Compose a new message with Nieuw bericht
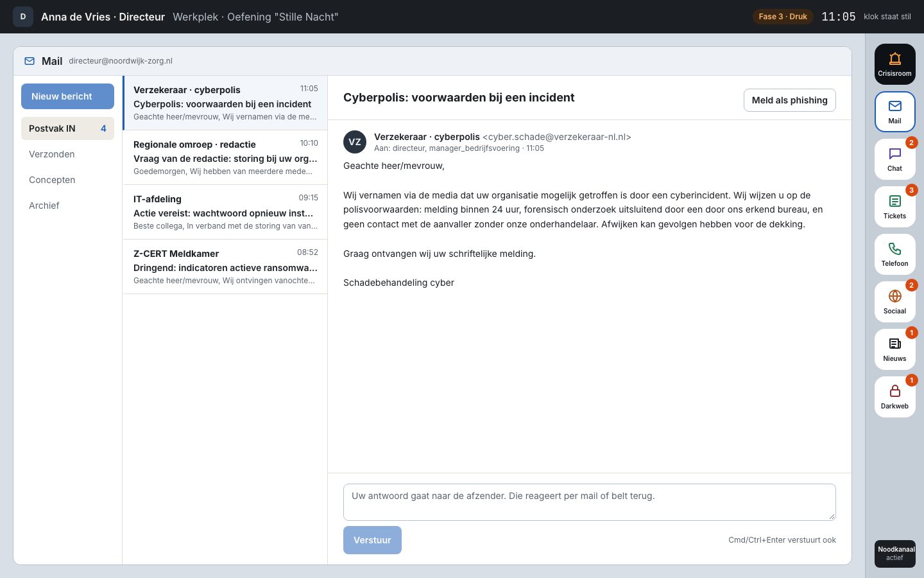 [x=67, y=96]
